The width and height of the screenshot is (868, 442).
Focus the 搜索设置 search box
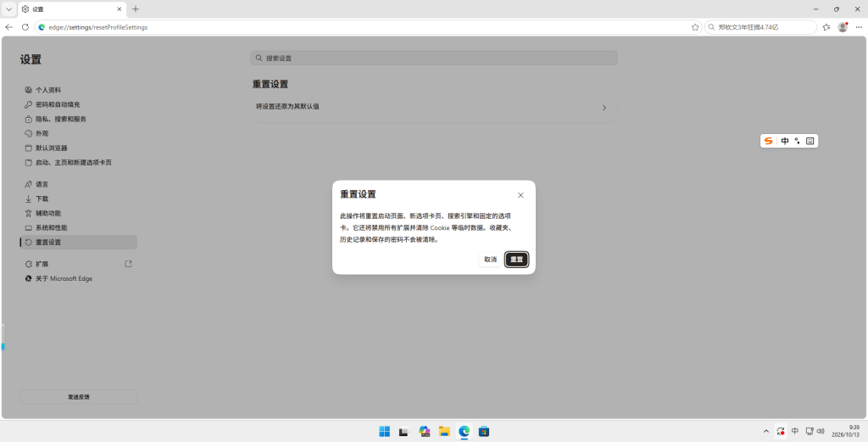tap(434, 58)
